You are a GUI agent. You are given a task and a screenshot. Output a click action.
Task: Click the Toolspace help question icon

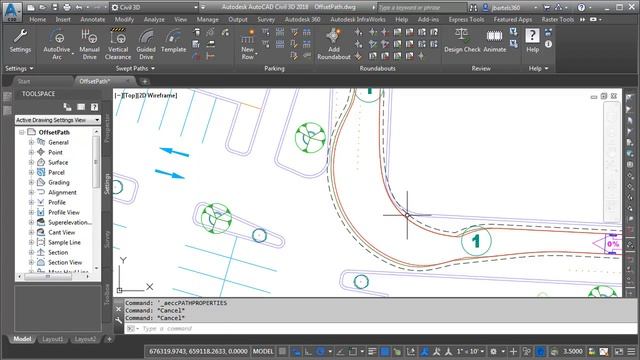tap(94, 107)
